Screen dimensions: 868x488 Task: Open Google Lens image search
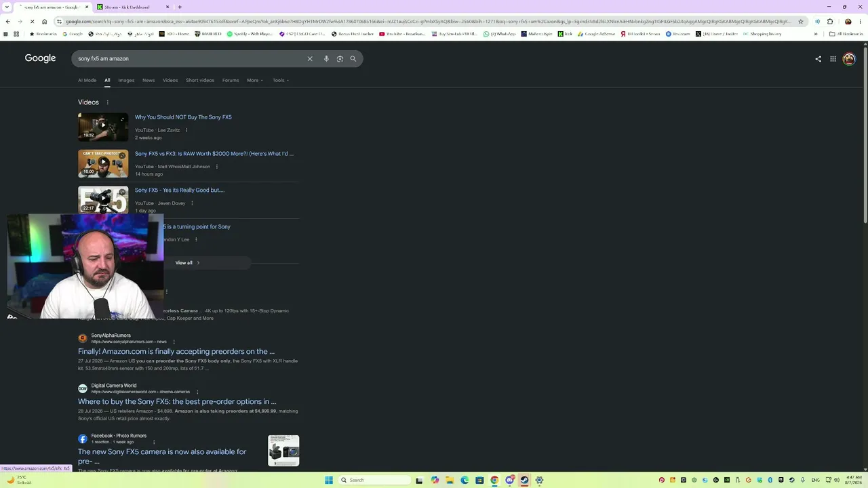pos(340,59)
